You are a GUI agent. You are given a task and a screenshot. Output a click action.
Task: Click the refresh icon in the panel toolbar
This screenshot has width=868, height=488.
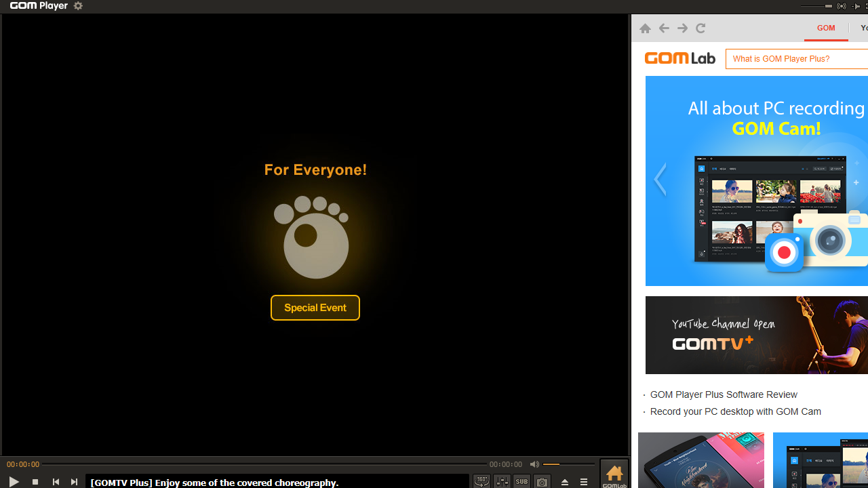coord(701,28)
